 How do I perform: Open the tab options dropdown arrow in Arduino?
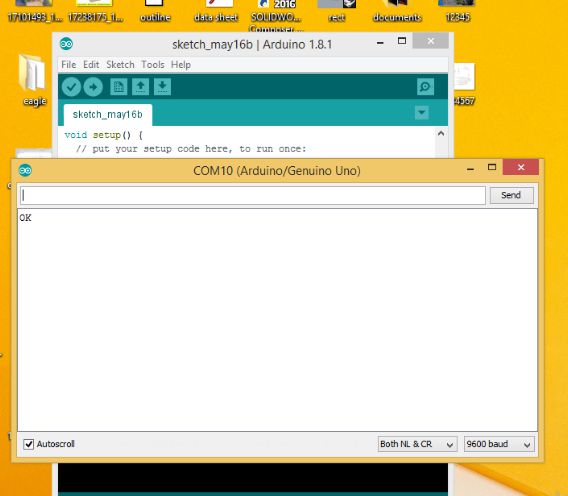coord(422,113)
